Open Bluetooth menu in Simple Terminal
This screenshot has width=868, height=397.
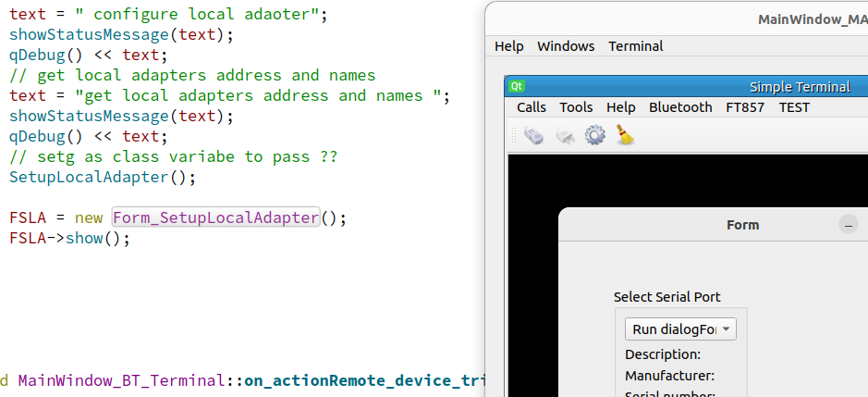tap(680, 107)
